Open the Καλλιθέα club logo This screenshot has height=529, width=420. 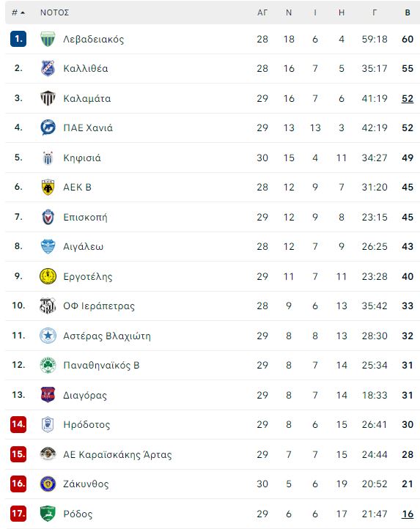[x=48, y=68]
